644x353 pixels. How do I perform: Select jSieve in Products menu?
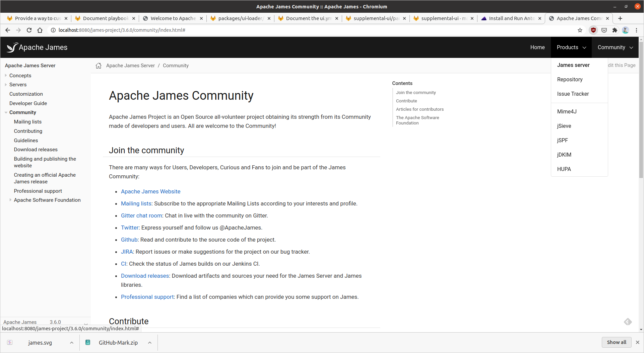564,126
